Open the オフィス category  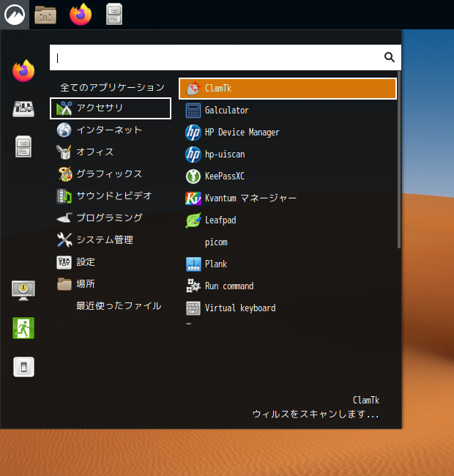click(111, 152)
